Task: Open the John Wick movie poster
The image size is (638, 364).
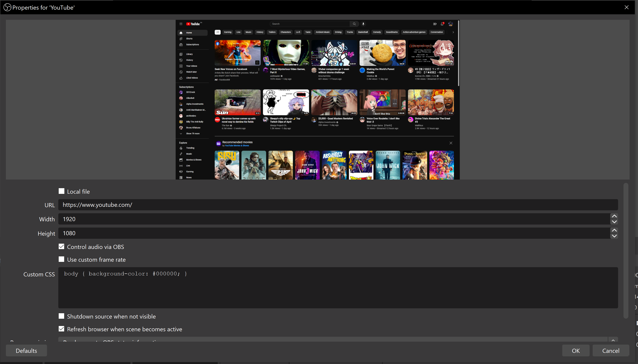Action: tap(388, 165)
